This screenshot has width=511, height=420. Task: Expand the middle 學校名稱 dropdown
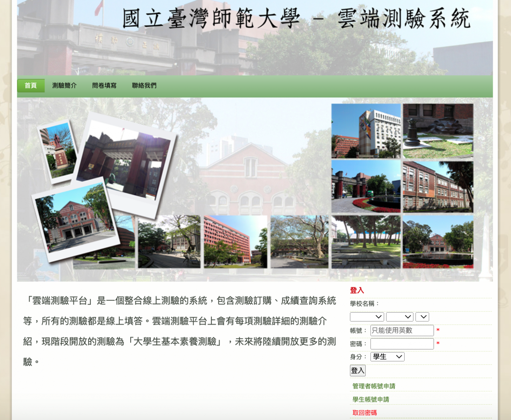point(399,317)
